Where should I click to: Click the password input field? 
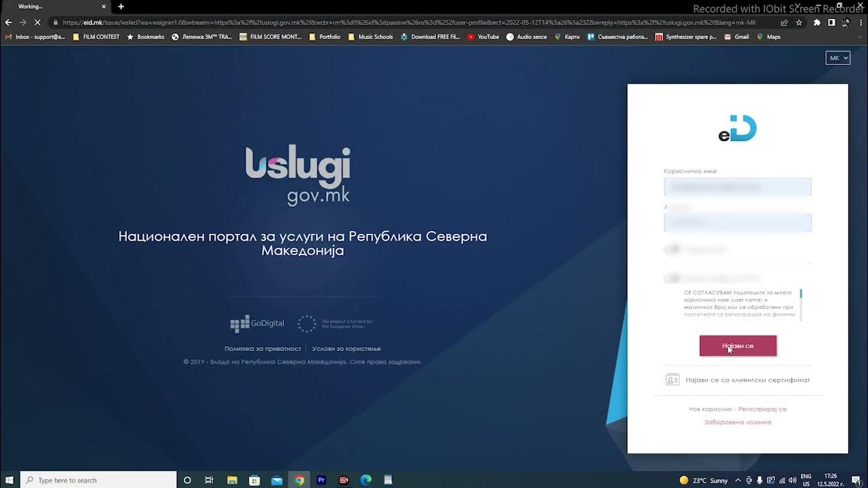pos(738,222)
